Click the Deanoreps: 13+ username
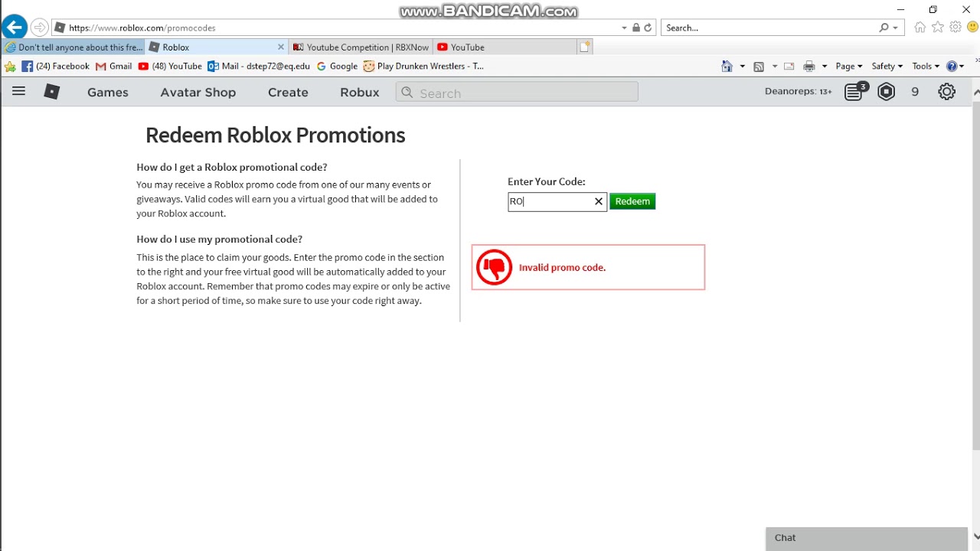Image resolution: width=980 pixels, height=551 pixels. click(798, 92)
